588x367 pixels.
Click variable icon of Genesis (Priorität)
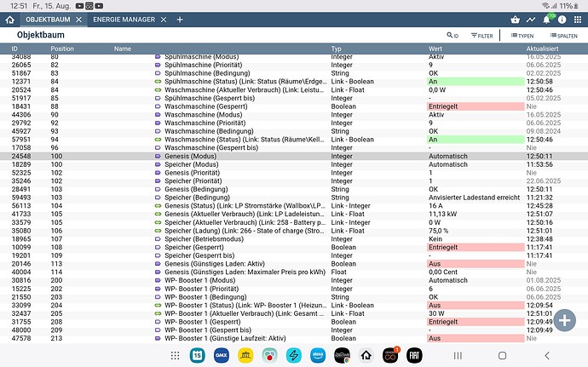158,173
